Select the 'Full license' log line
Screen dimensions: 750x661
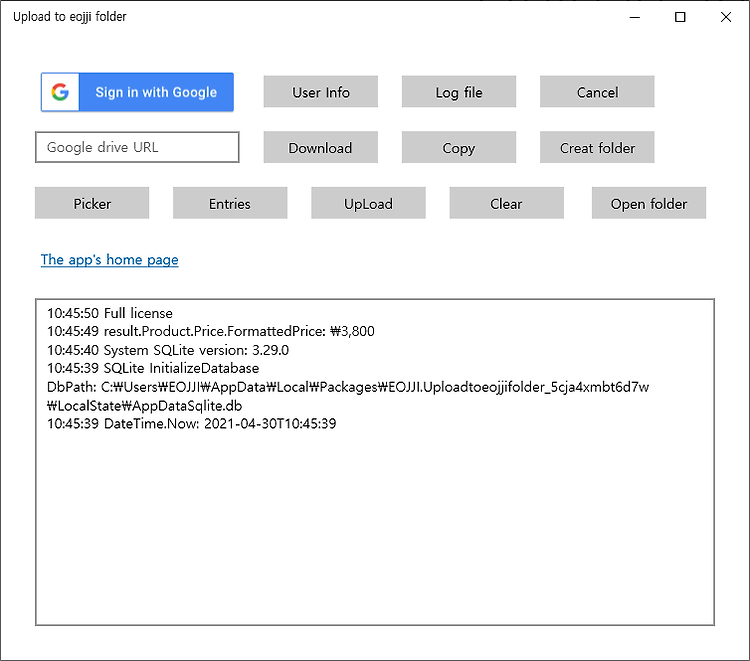click(110, 313)
